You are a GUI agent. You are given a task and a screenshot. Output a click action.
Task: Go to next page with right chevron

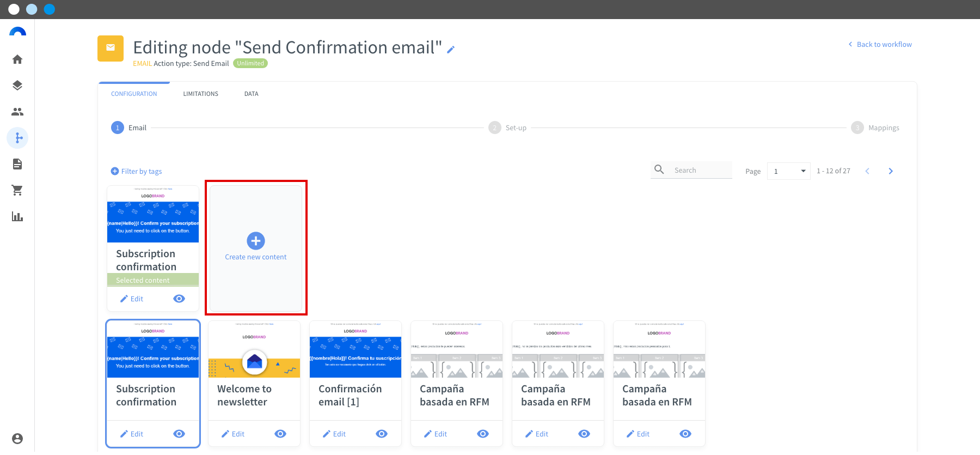click(x=891, y=171)
